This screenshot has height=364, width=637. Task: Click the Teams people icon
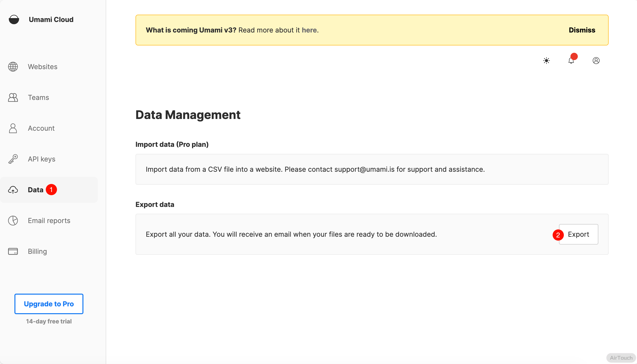coord(13,97)
